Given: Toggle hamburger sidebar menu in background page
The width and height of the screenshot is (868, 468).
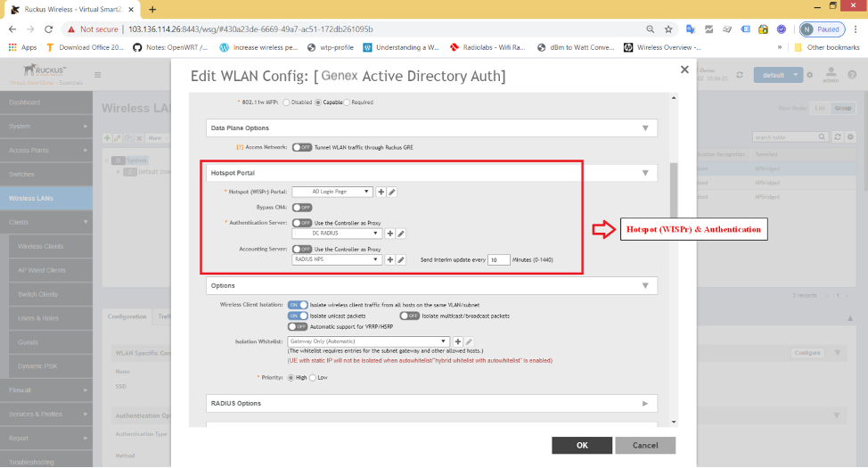Looking at the screenshot, I should click(98, 75).
